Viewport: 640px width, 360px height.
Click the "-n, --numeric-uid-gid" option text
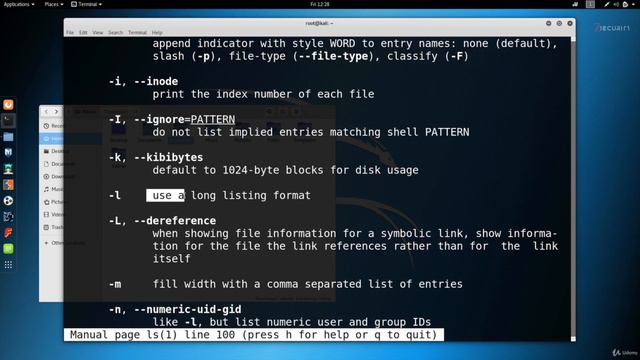coord(175,309)
